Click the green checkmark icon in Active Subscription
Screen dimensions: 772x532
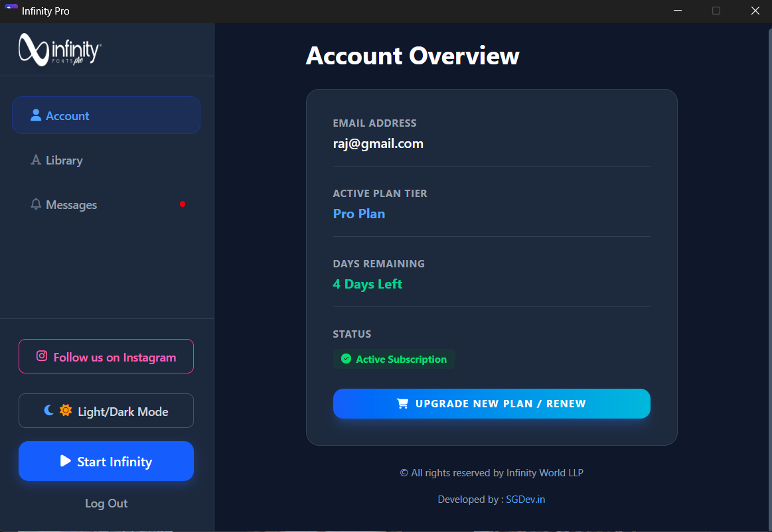coord(346,359)
